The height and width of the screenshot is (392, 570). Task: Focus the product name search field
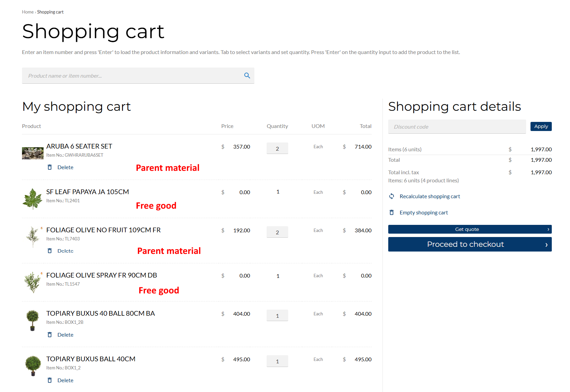[132, 76]
